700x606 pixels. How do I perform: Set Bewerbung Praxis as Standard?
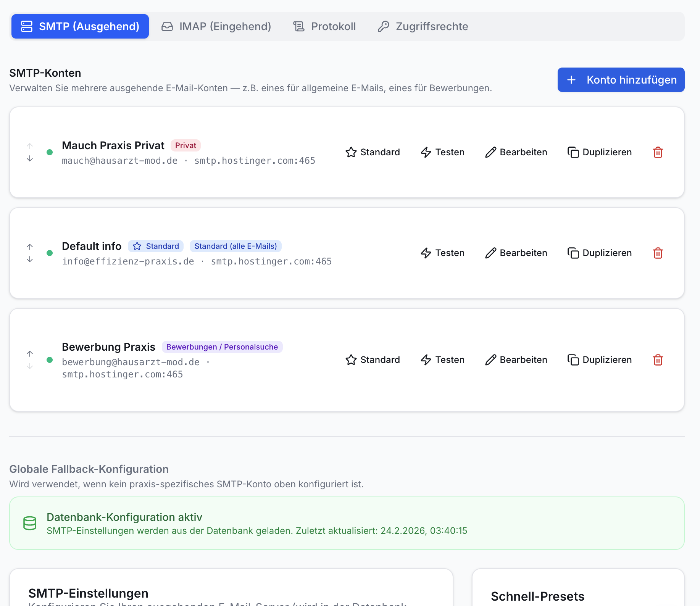coord(373,360)
